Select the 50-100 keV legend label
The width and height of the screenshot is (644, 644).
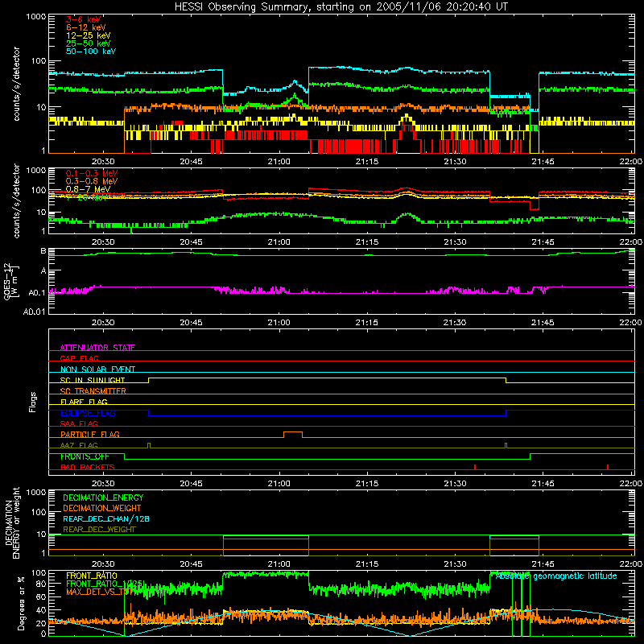point(91,52)
